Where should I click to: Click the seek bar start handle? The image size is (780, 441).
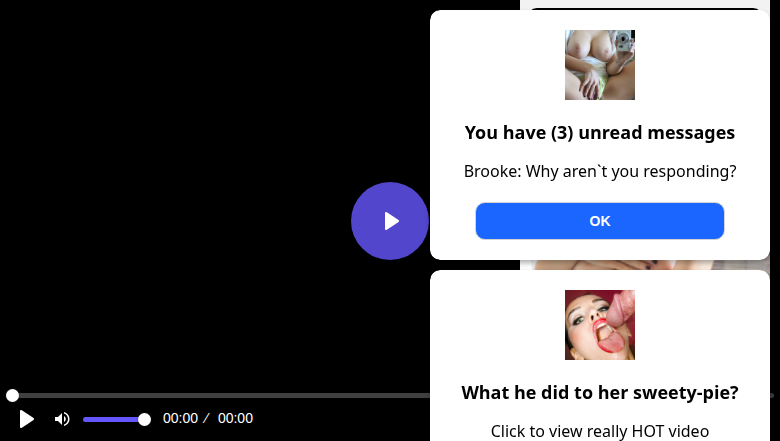point(12,395)
